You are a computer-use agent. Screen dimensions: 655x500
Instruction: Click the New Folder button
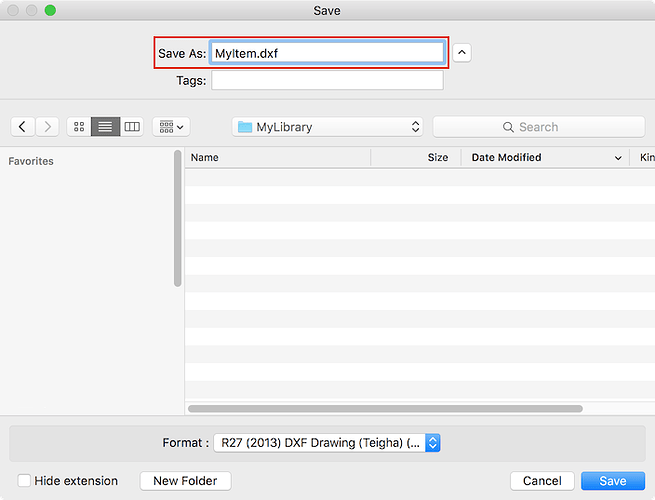click(x=185, y=481)
